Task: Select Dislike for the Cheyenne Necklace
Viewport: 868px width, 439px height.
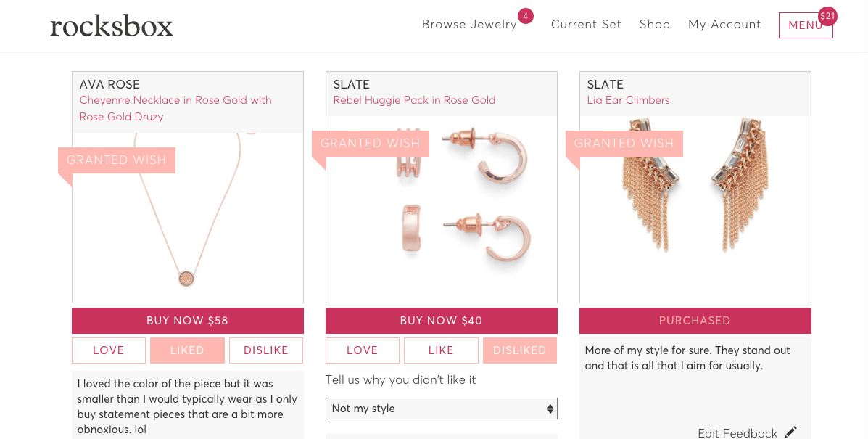Action: click(266, 350)
